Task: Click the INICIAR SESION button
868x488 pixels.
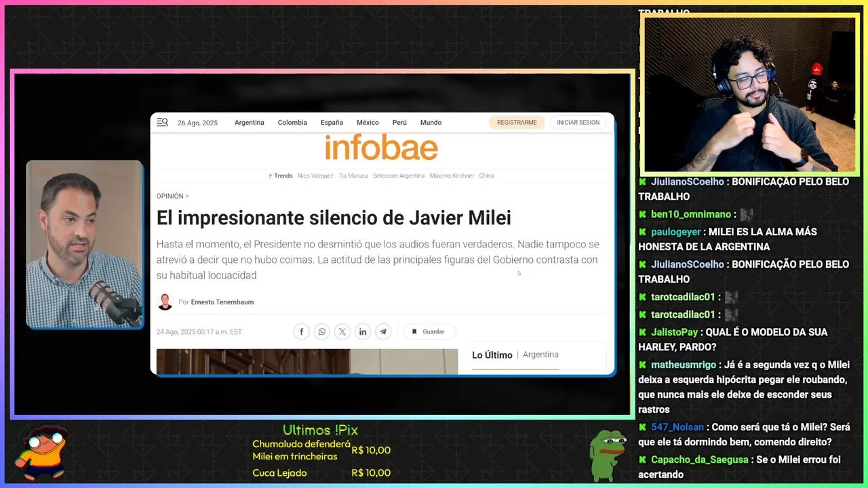Action: coord(578,123)
